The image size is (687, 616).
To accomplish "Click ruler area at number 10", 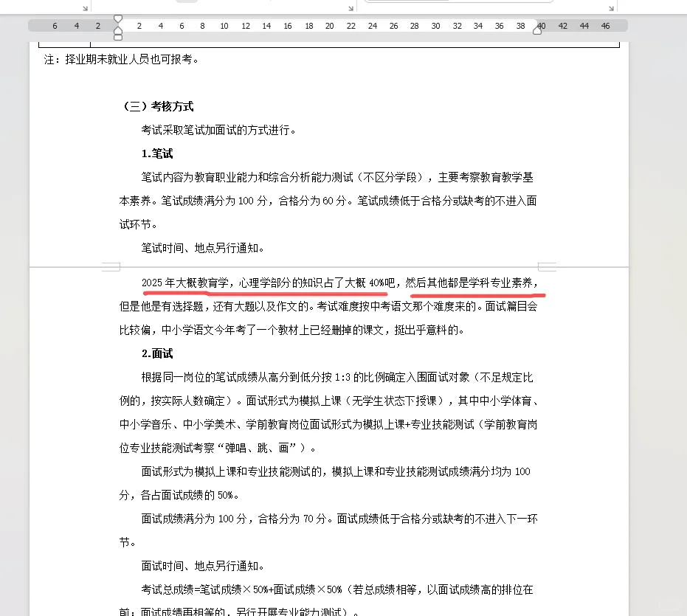I will pos(224,25).
